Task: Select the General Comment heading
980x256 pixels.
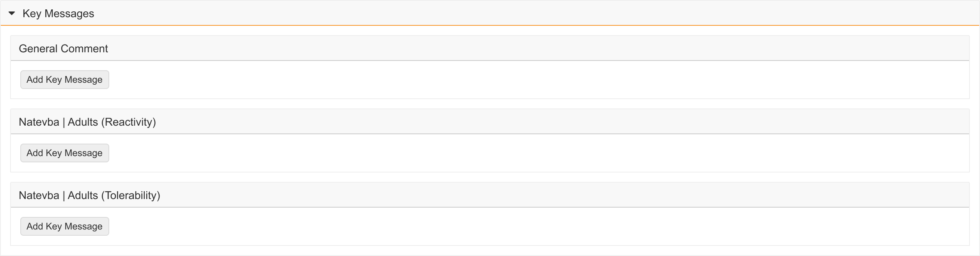Action: click(x=63, y=49)
